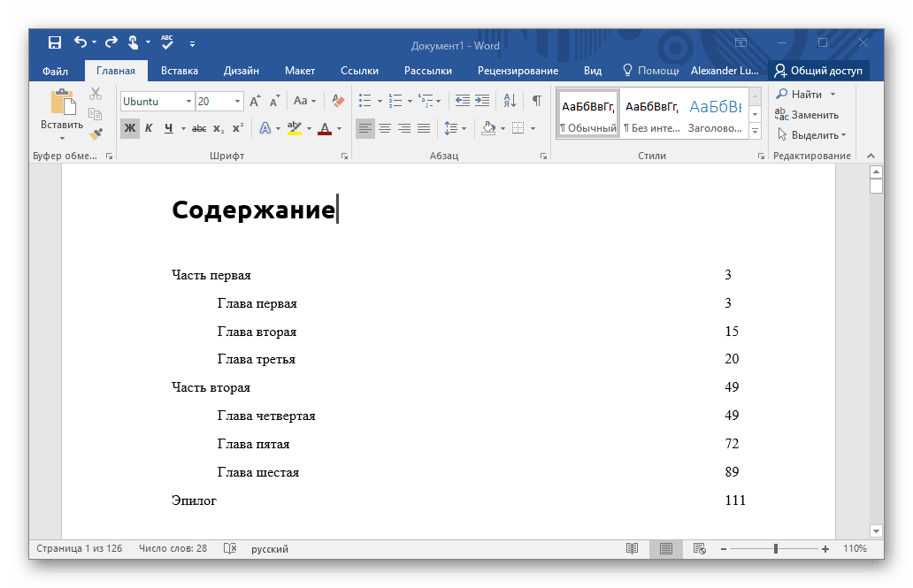Screen dimensions: 913x588
Task: Toggle italic (К) formatting
Action: (x=149, y=128)
